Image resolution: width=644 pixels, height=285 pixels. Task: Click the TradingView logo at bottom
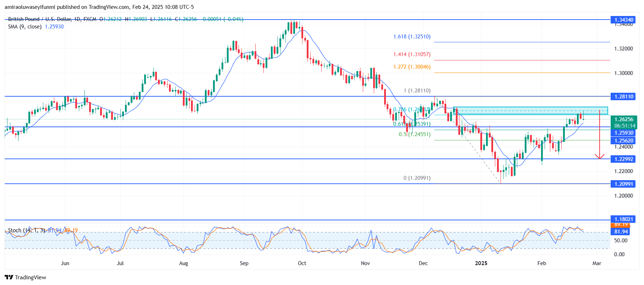25,278
